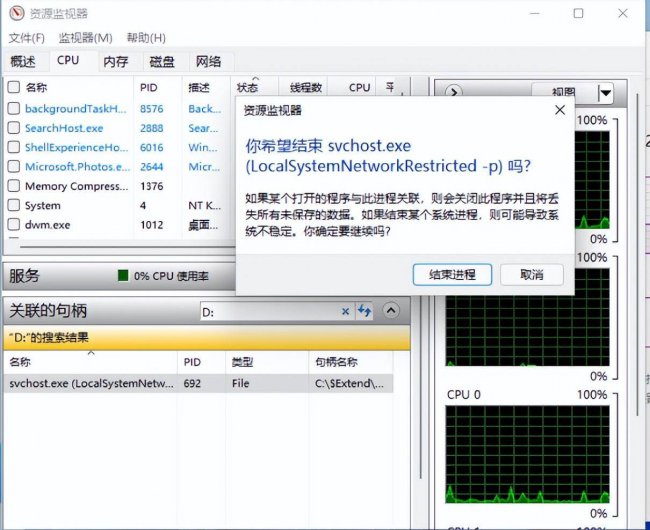This screenshot has height=530, width=650.
Task: Click the D: handle search input field
Action: point(270,312)
